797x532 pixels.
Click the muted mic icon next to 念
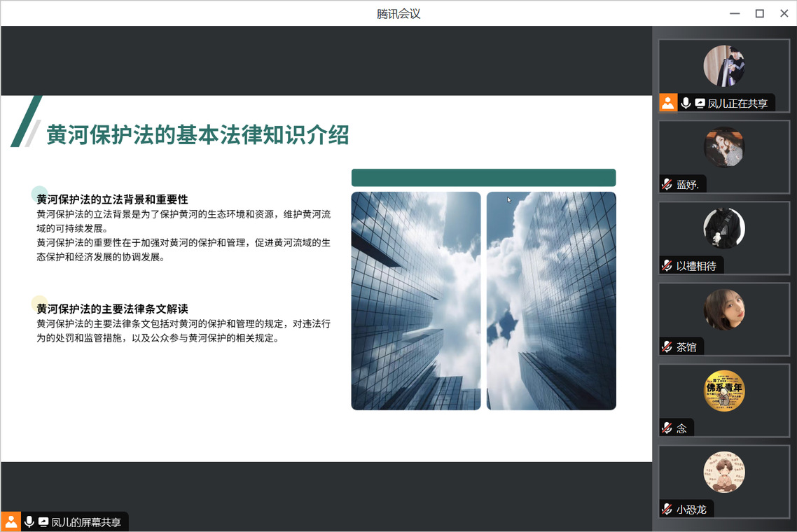(x=667, y=428)
